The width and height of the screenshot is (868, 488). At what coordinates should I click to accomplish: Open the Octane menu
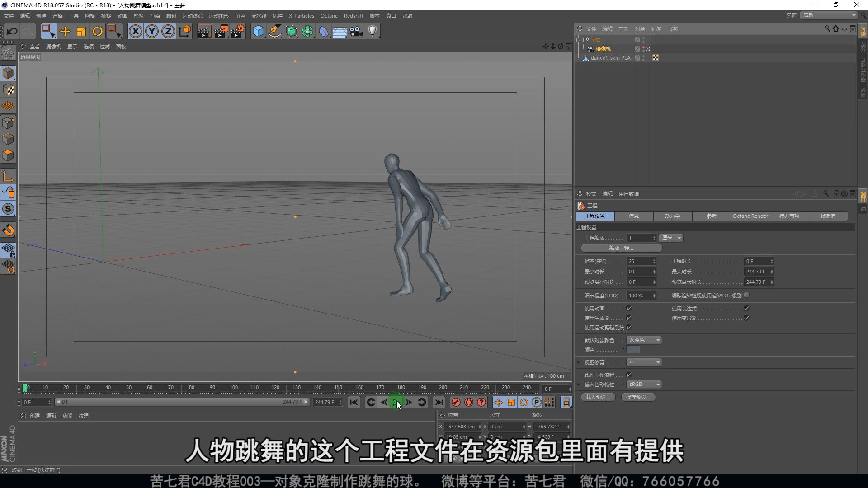[x=329, y=16]
